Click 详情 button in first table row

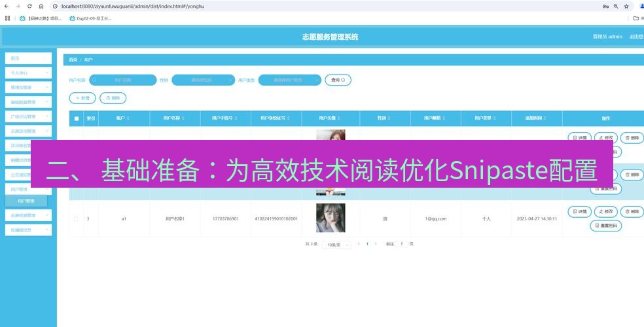click(x=579, y=138)
